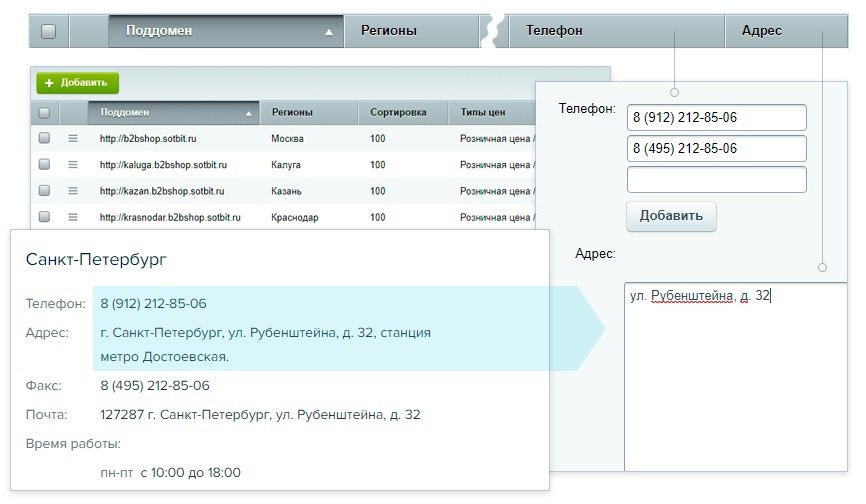Sort by the Телефон column in the enlarged header
The image size is (866, 504).
(x=616, y=31)
